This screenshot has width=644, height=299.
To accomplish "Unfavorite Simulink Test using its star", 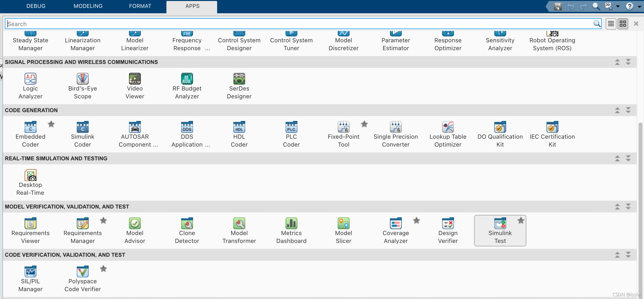I will click(x=521, y=221).
